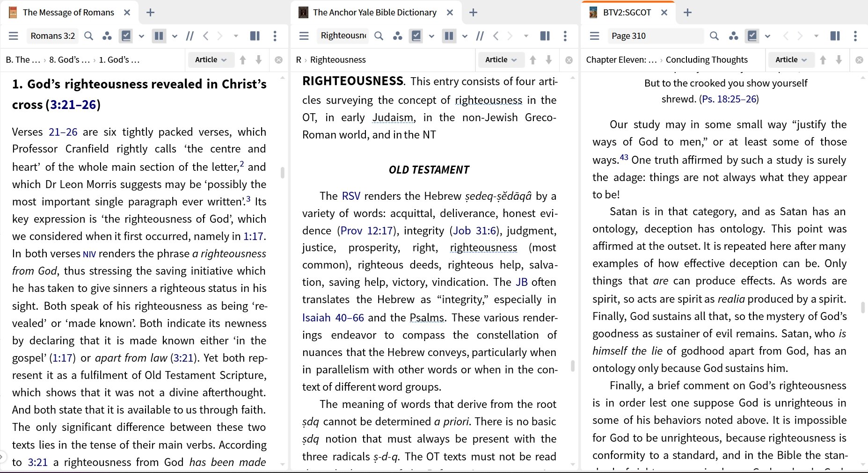The width and height of the screenshot is (868, 473).
Task: Click layout icon in BTV2:SGCOT toolbar
Action: (835, 36)
